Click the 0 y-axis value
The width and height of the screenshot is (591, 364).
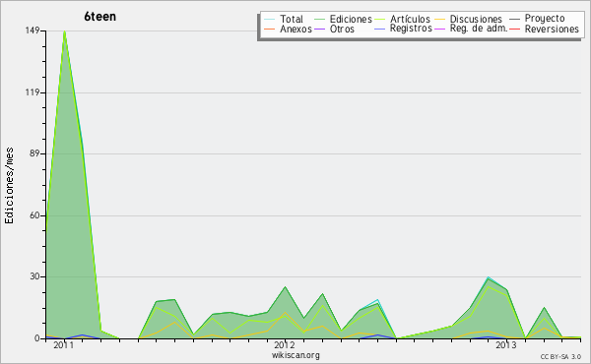click(37, 338)
